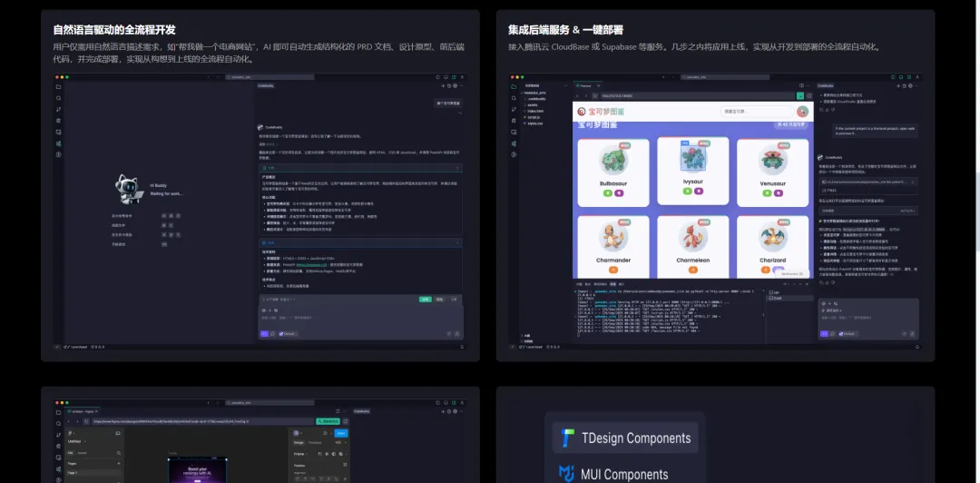
Task: Click Figma URL address field
Action: [x=203, y=421]
